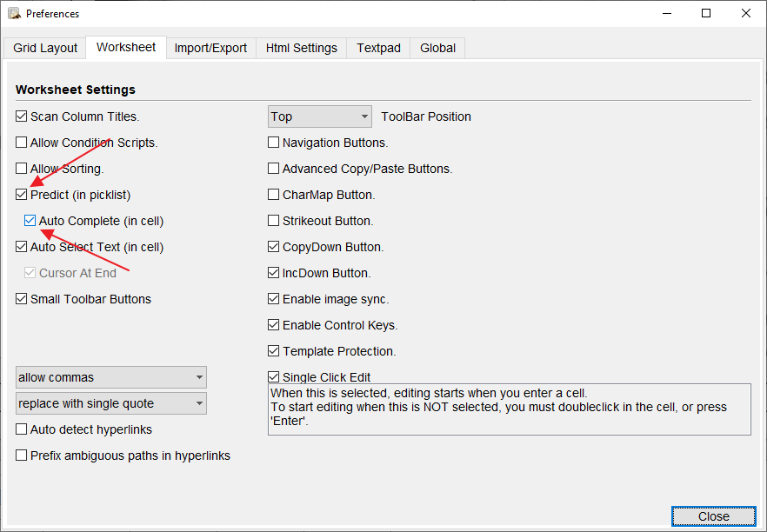This screenshot has height=532, width=767.
Task: Turn on Navigation Buttons checkbox
Action: point(274,143)
